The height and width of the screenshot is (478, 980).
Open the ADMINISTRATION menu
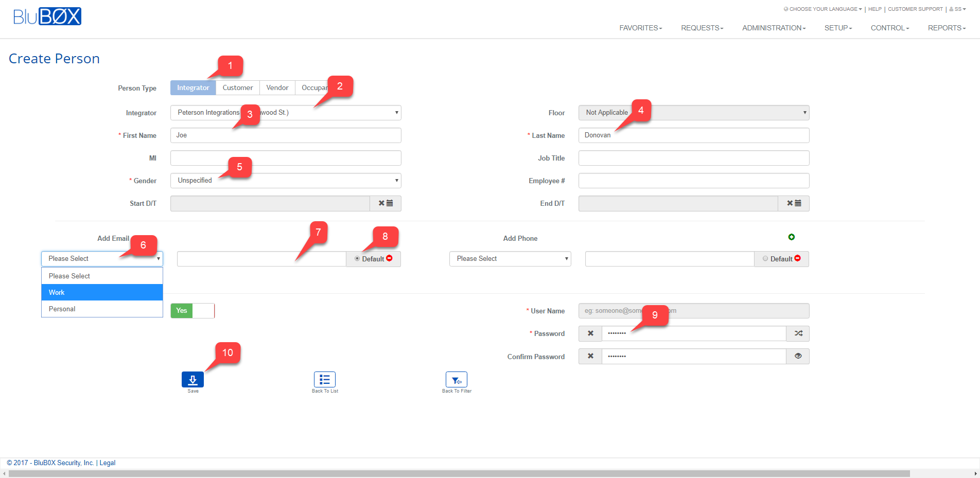(x=773, y=28)
